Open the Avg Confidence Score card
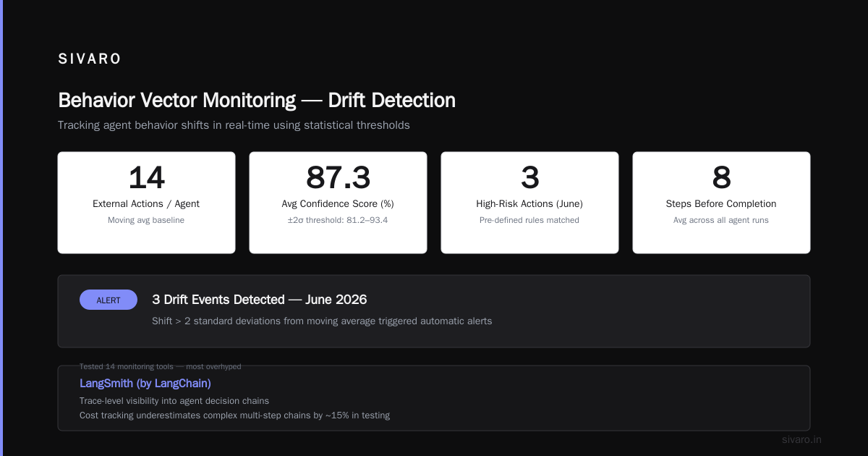Image resolution: width=868 pixels, height=456 pixels. 338,203
